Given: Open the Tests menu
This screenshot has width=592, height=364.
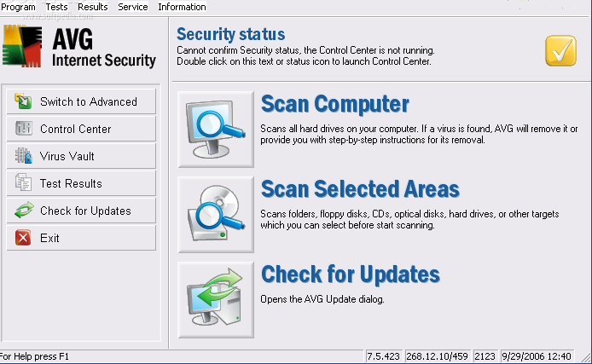Looking at the screenshot, I should tap(56, 7).
